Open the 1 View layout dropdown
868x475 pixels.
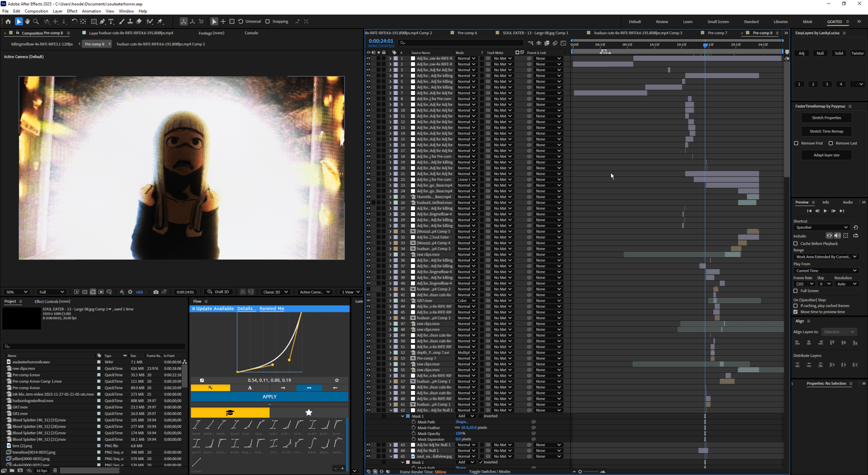(x=350, y=292)
